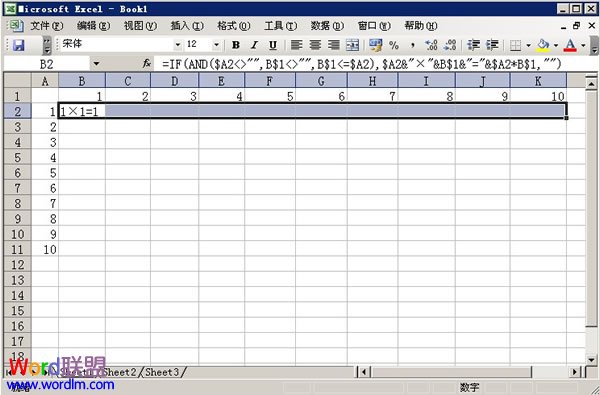Click horizontal scrollbar left arrow

363,372
